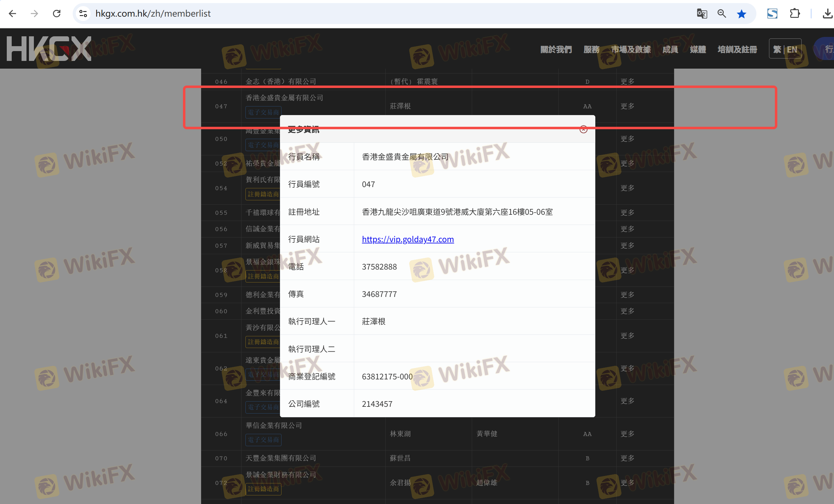Image resolution: width=834 pixels, height=504 pixels.
Task: Click the Google Translate icon
Action: [702, 14]
